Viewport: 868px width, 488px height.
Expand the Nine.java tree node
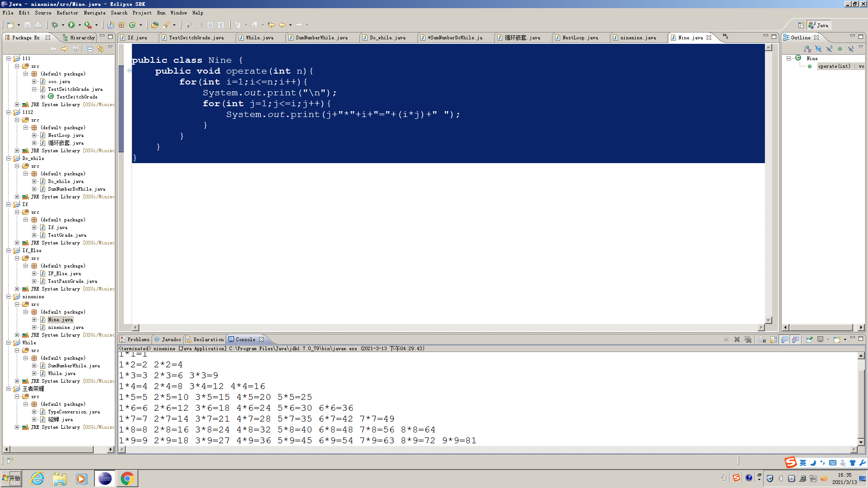click(34, 319)
